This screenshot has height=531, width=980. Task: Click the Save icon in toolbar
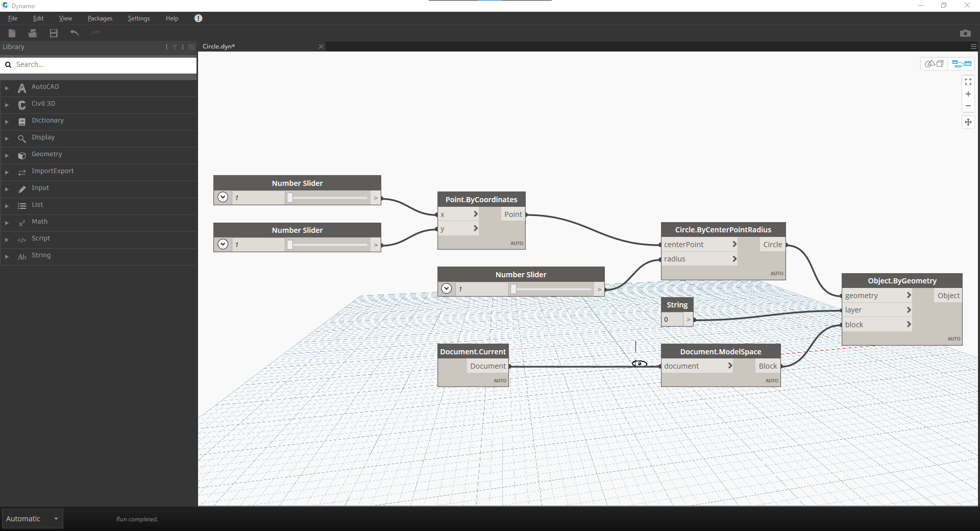[x=54, y=33]
